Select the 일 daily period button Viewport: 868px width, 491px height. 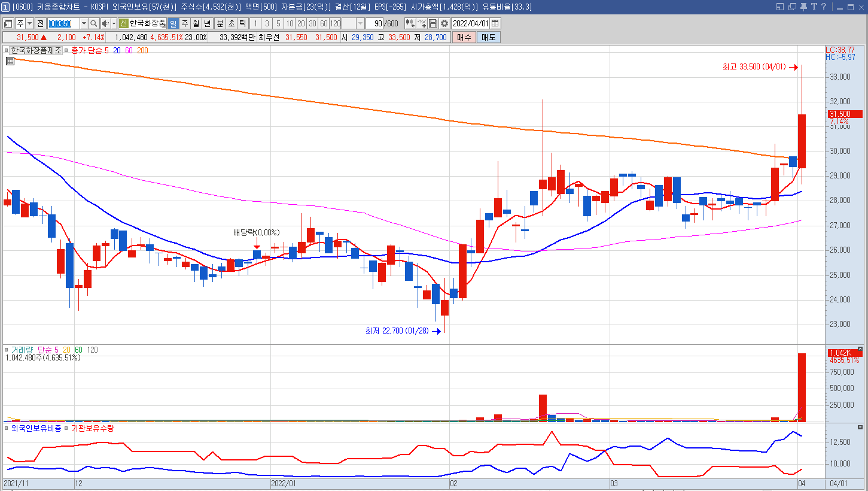tap(173, 23)
